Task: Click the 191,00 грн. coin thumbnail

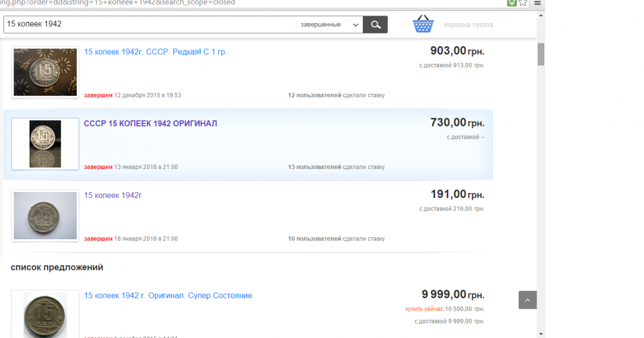Action: click(45, 216)
